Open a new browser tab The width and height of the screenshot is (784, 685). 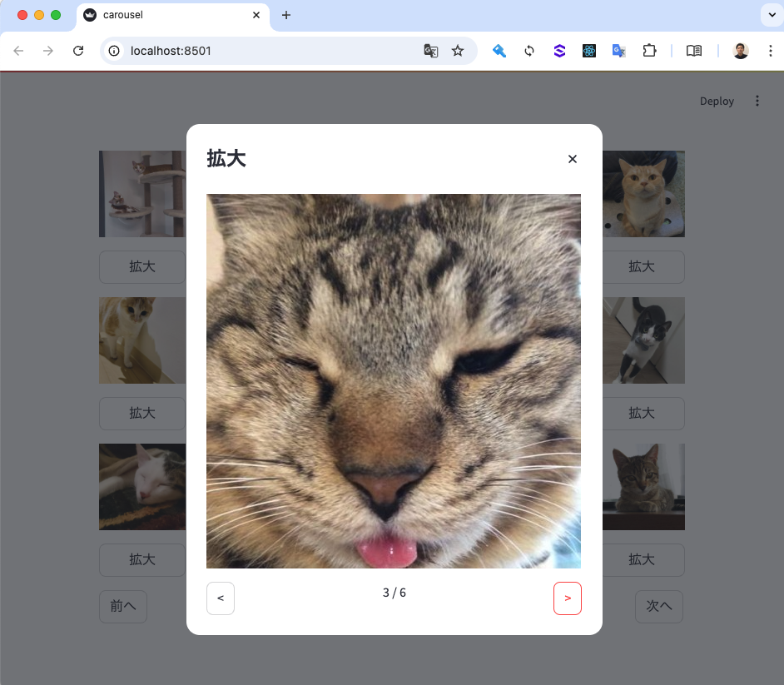point(286,15)
